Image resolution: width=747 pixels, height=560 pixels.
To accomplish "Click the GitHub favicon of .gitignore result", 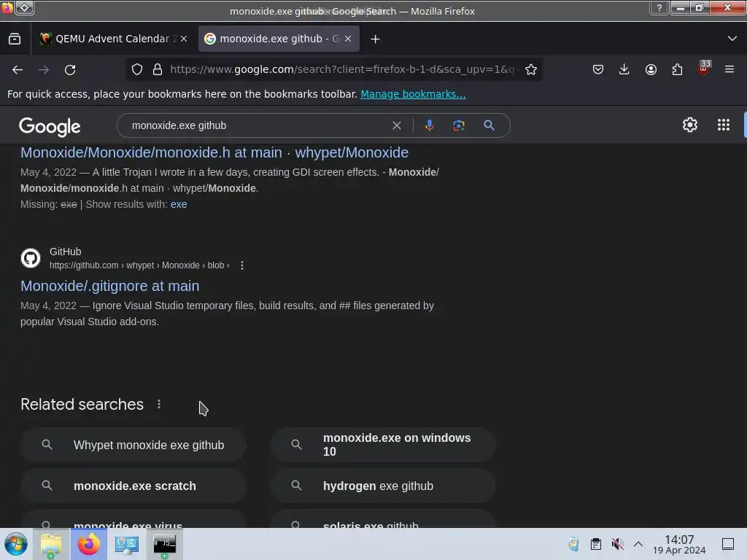I will point(31,258).
